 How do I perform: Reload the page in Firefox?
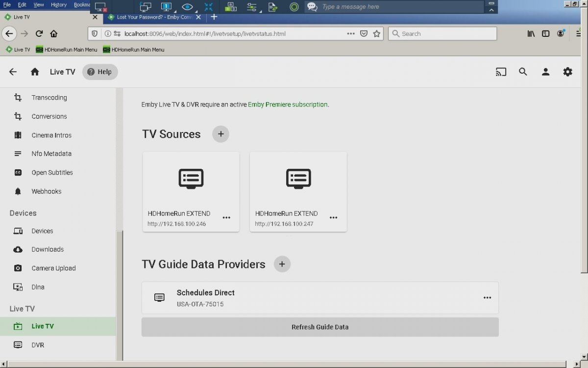[39, 34]
